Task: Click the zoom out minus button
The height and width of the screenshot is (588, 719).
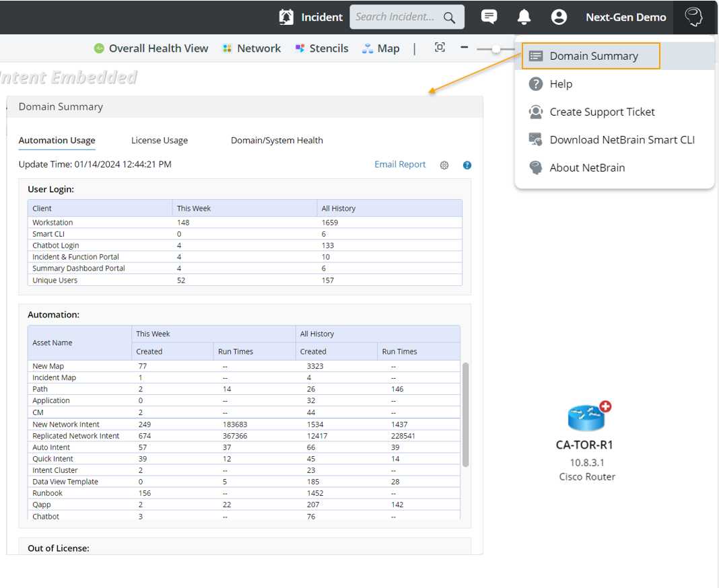Action: (464, 47)
